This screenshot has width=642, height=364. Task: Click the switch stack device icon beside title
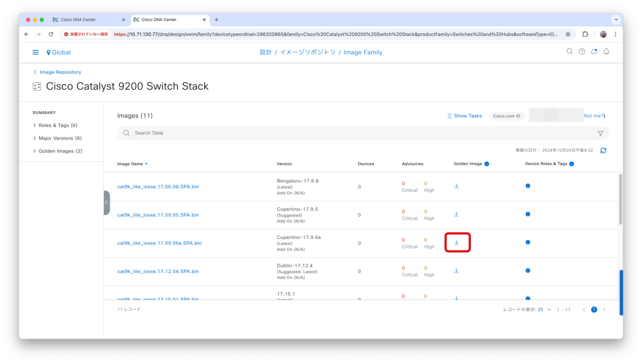(37, 87)
